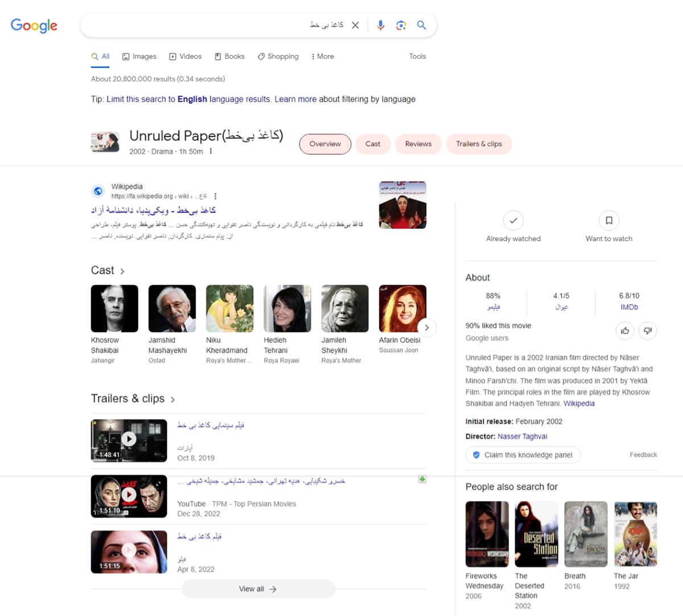683x616 pixels.
Task: Play the 1:48:41 video thumbnail
Action: tap(129, 440)
